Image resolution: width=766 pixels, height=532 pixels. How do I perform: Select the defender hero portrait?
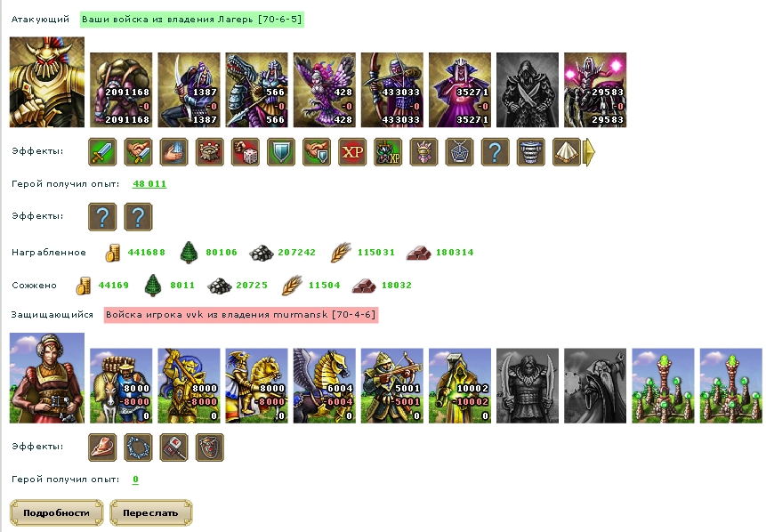[x=47, y=378]
